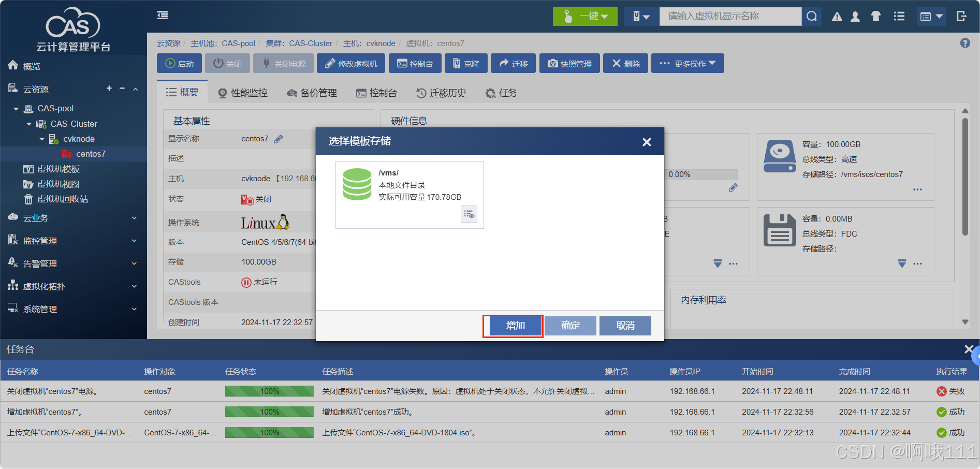Switch to the 控制台 tab
Screen dimensions: 980x469
376,93
